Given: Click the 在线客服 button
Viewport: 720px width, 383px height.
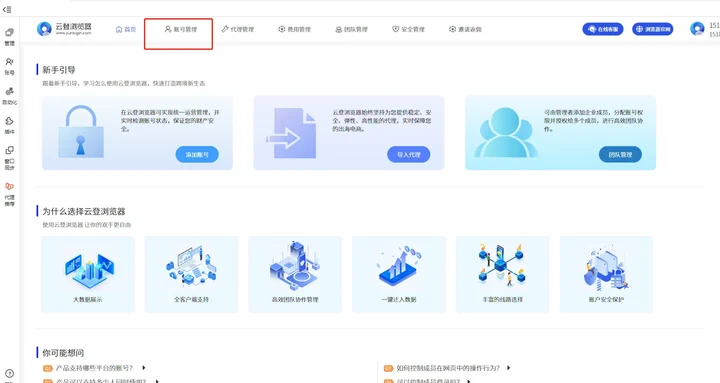Looking at the screenshot, I should (x=603, y=29).
